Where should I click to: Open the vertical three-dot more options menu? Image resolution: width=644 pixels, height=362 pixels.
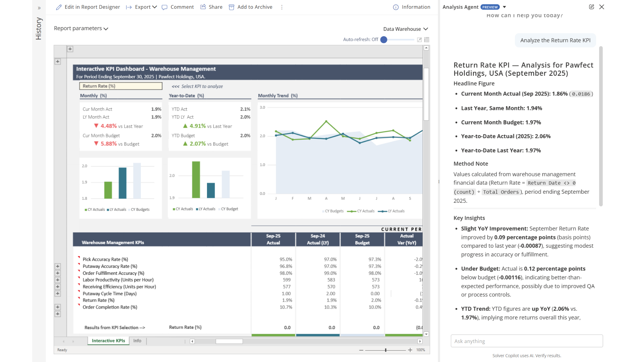(x=282, y=7)
